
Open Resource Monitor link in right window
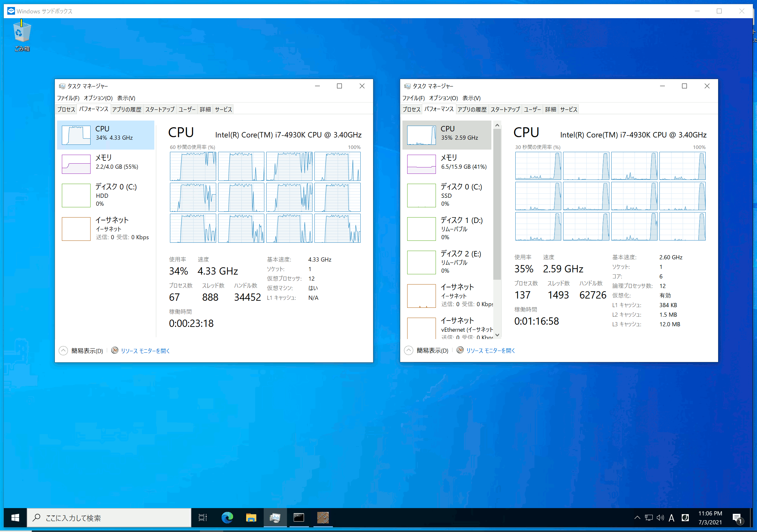click(x=490, y=351)
